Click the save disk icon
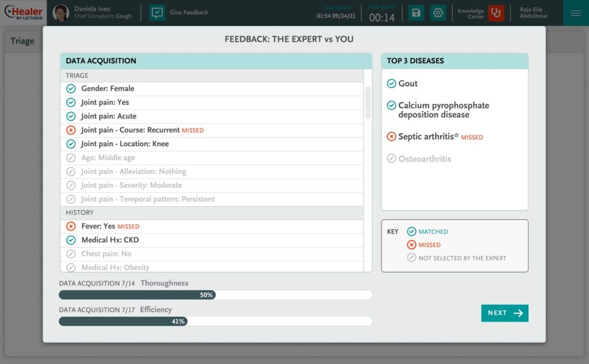The image size is (589, 364). tap(416, 13)
